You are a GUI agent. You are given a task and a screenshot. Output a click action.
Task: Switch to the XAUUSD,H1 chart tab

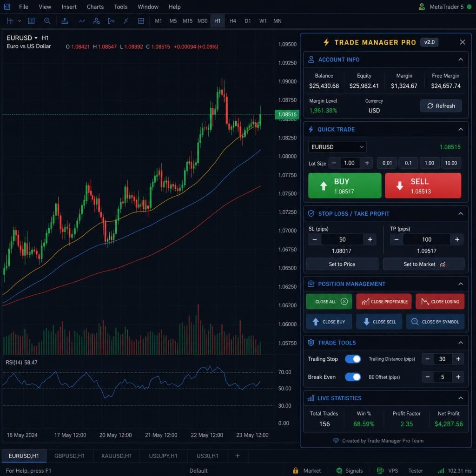click(116, 456)
